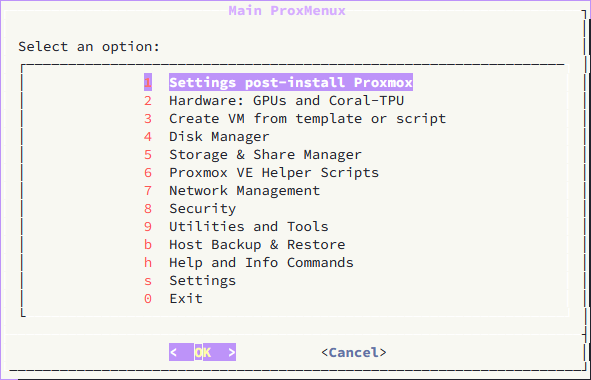Click the red hotkey number 6
The image size is (591, 380).
148,173
